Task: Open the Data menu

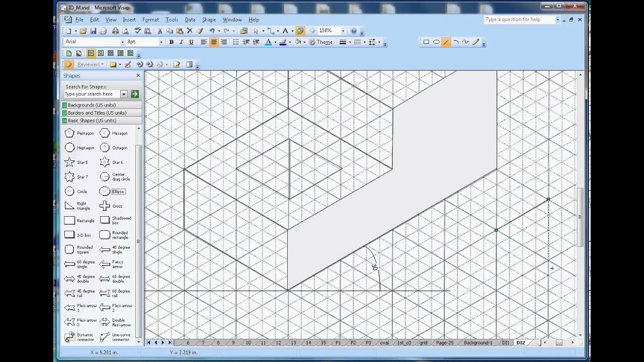Action: coord(190,20)
